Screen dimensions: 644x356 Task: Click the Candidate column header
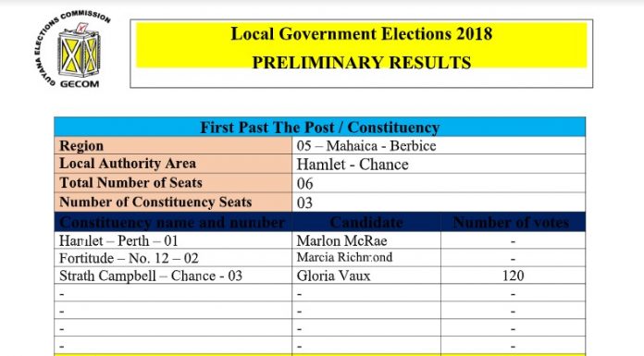[366, 222]
